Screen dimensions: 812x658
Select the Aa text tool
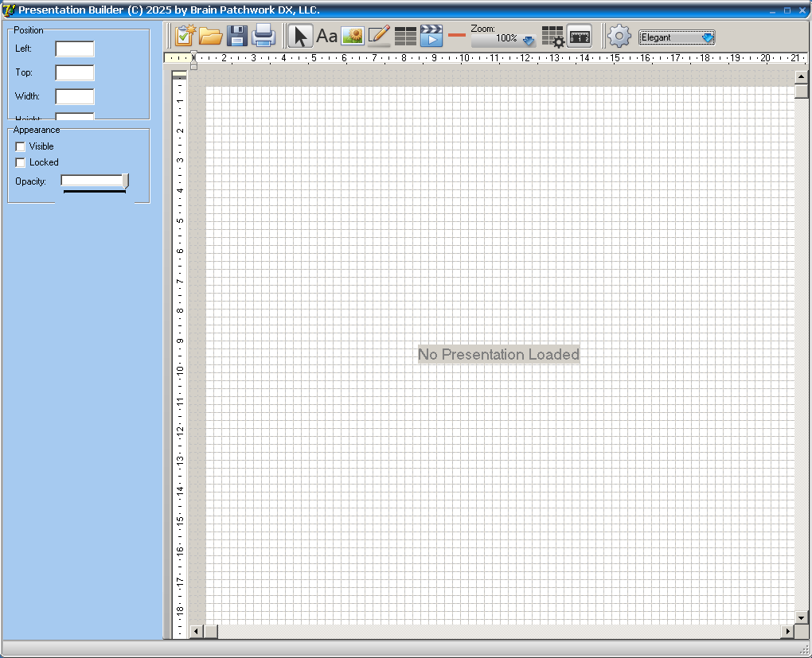[x=326, y=36]
